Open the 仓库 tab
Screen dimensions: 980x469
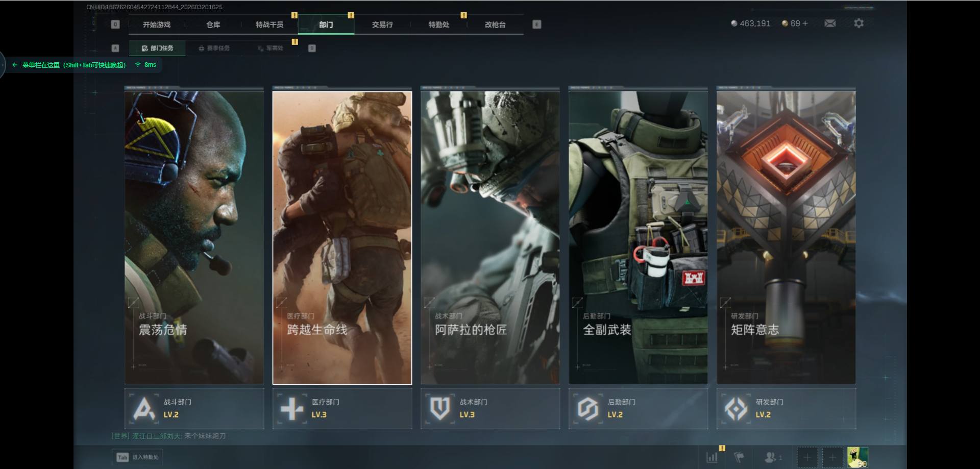click(x=213, y=24)
